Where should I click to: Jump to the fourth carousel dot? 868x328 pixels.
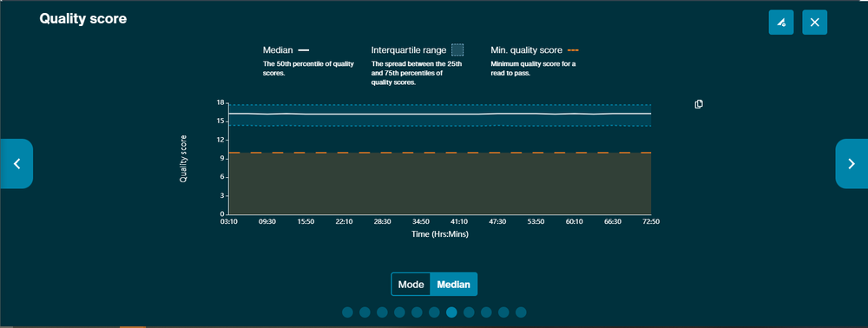pyautogui.click(x=399, y=312)
